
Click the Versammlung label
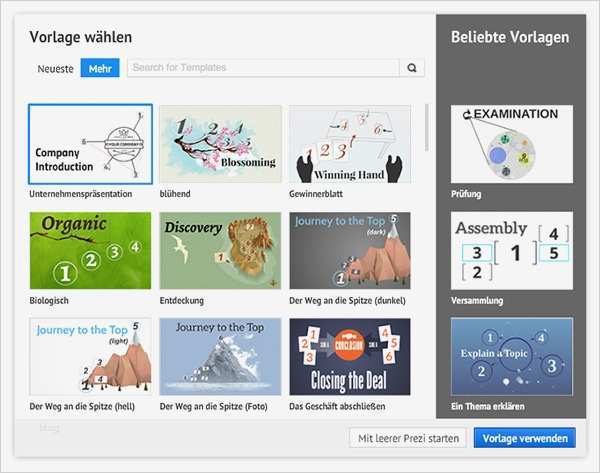(x=477, y=301)
